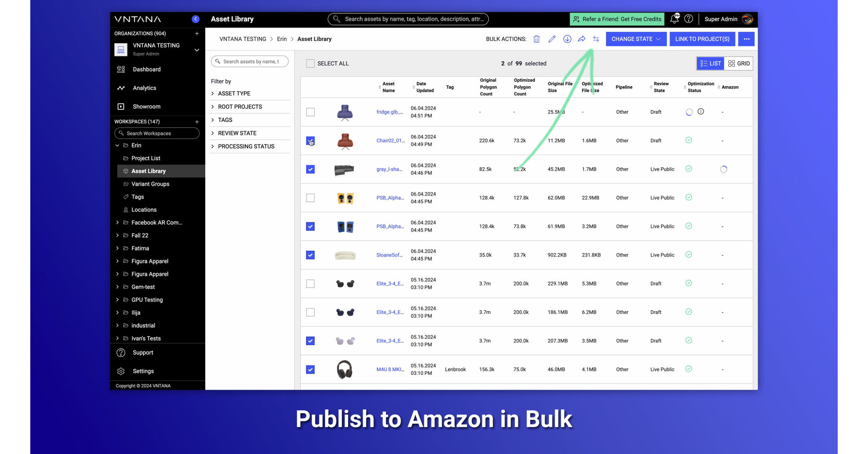
Task: Open the notifications bell icon
Action: pos(674,19)
